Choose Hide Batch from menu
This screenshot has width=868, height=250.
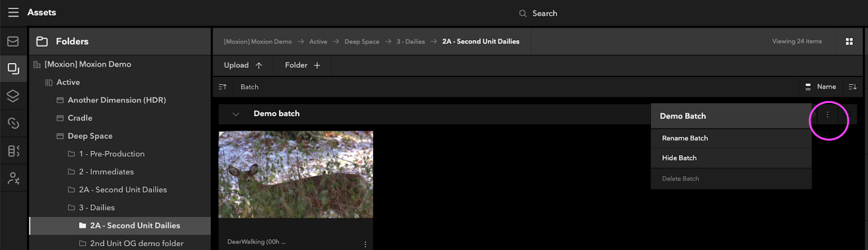[x=731, y=158]
